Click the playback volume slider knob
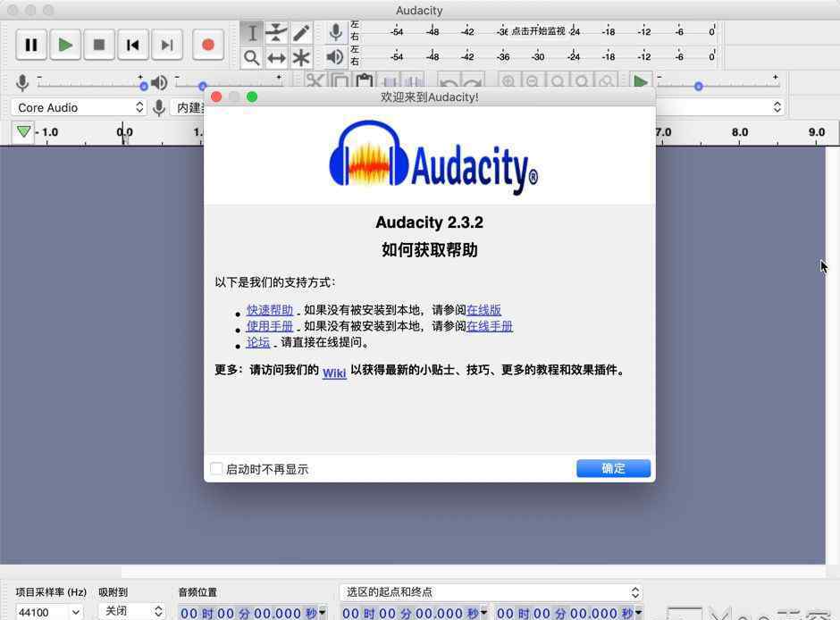 pos(203,86)
